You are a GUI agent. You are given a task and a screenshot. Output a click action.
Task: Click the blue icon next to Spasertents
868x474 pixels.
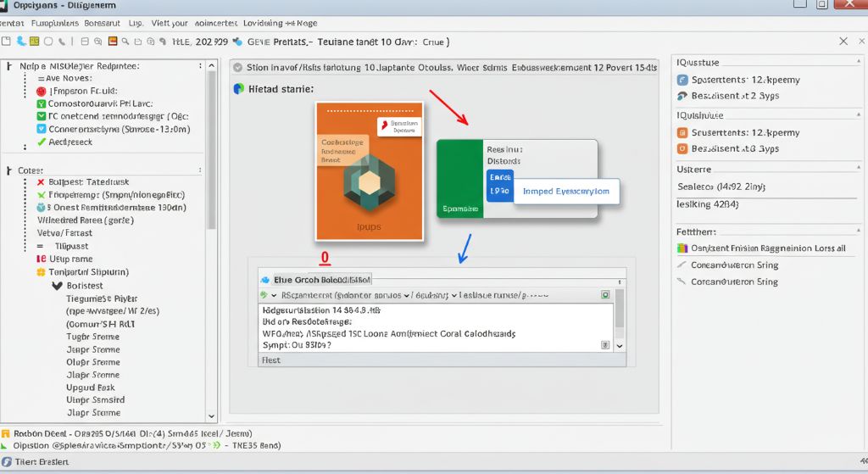tap(682, 80)
